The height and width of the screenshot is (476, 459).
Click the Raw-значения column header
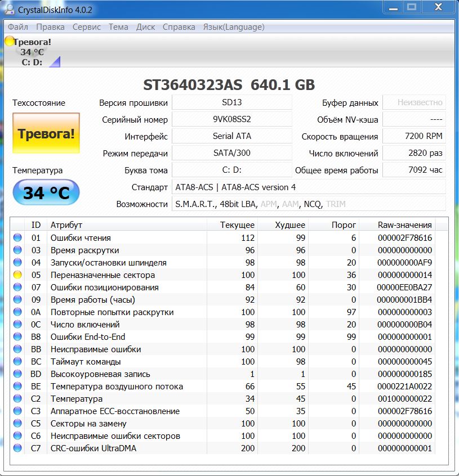(x=398, y=225)
